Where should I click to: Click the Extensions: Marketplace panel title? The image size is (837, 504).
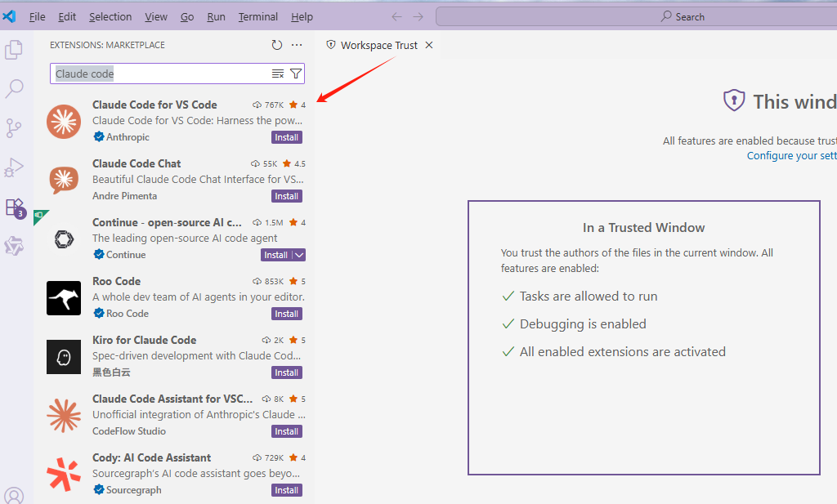point(107,45)
